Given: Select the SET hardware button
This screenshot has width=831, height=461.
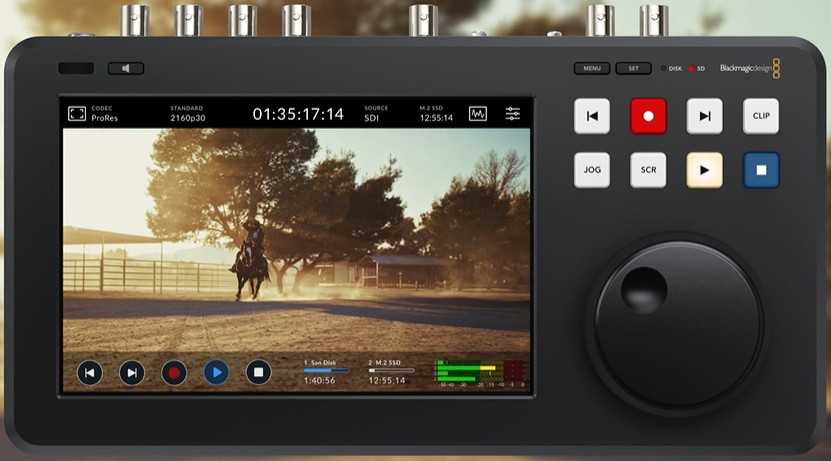Looking at the screenshot, I should [x=633, y=68].
